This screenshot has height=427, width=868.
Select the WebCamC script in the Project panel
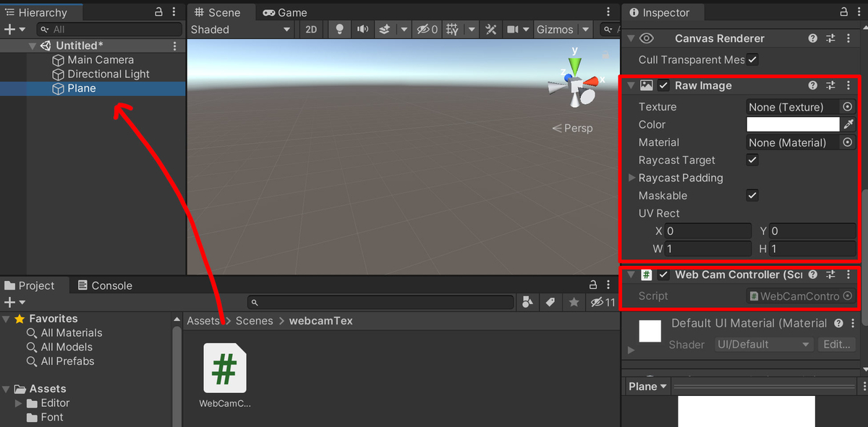click(225, 368)
